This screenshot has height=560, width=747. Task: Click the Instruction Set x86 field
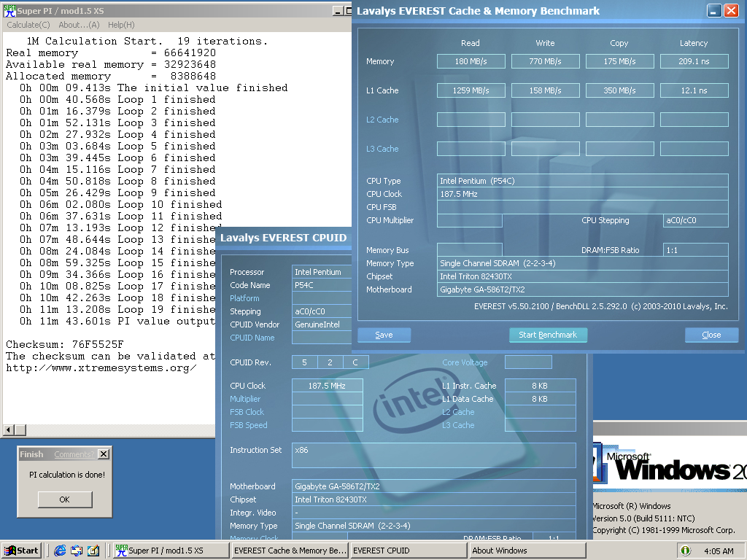[x=433, y=455]
